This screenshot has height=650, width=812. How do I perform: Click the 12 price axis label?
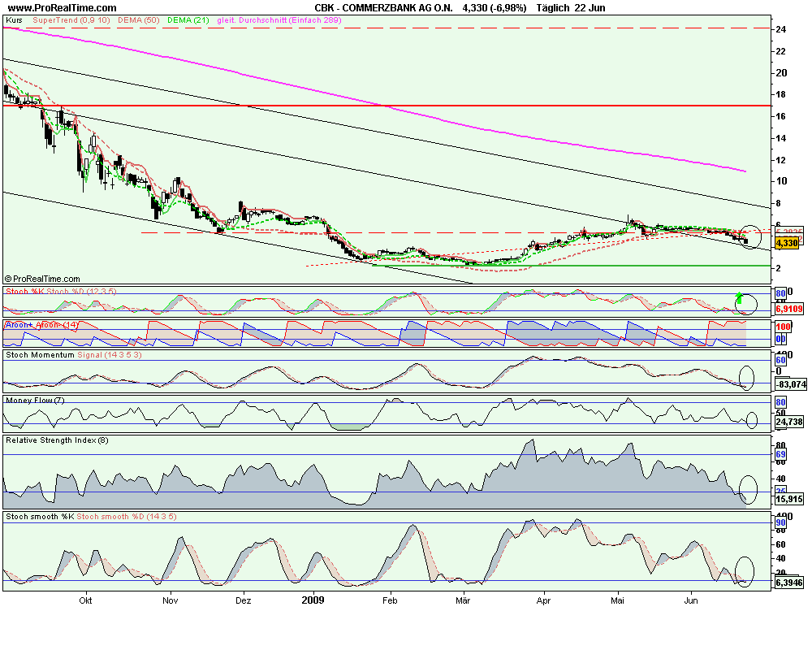[781, 159]
